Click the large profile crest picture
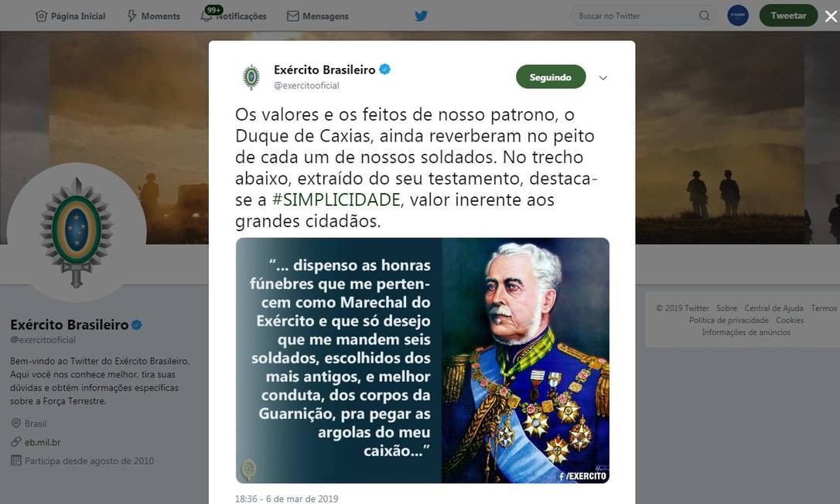The width and height of the screenshot is (840, 504). pos(76,233)
